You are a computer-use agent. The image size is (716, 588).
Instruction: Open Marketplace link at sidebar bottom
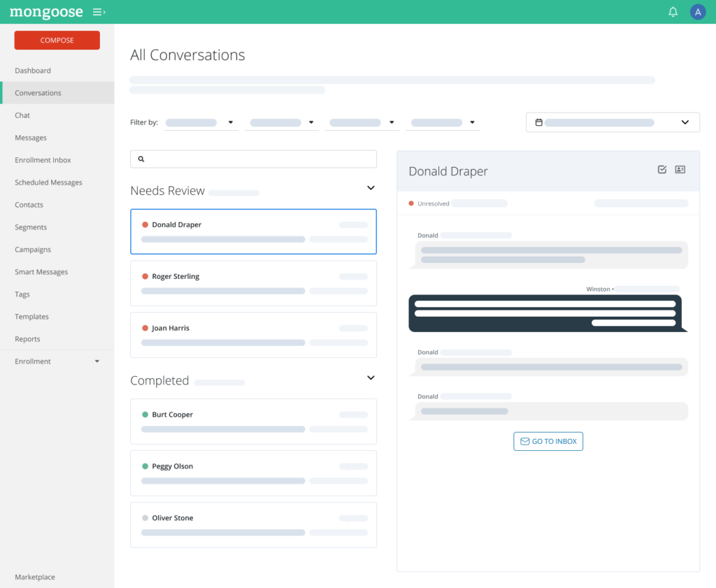click(35, 577)
